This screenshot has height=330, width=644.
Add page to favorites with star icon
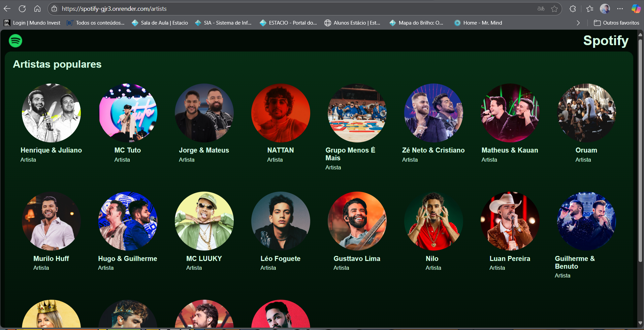554,9
